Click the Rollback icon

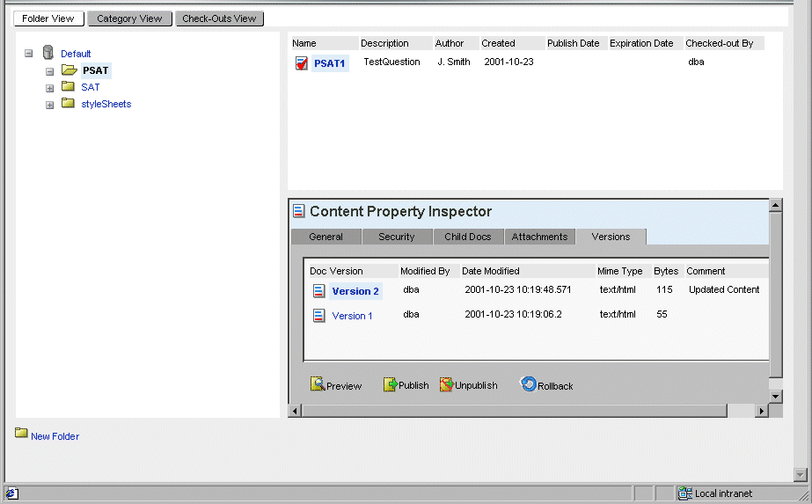(x=529, y=384)
